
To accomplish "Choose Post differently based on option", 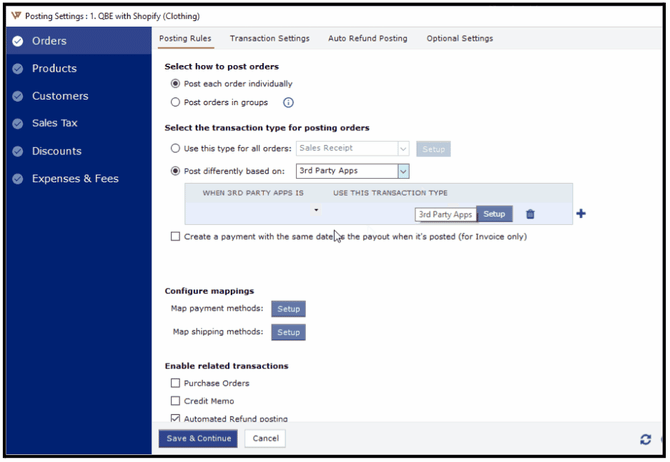I will [x=175, y=171].
